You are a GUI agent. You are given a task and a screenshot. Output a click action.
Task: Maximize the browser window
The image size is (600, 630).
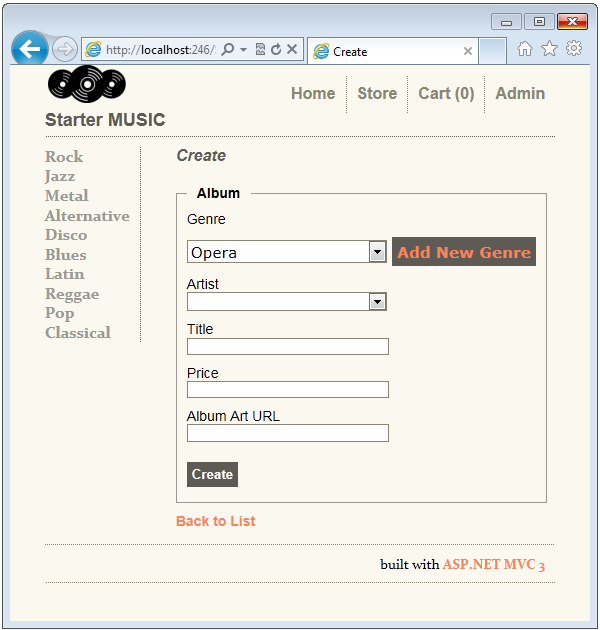(539, 22)
